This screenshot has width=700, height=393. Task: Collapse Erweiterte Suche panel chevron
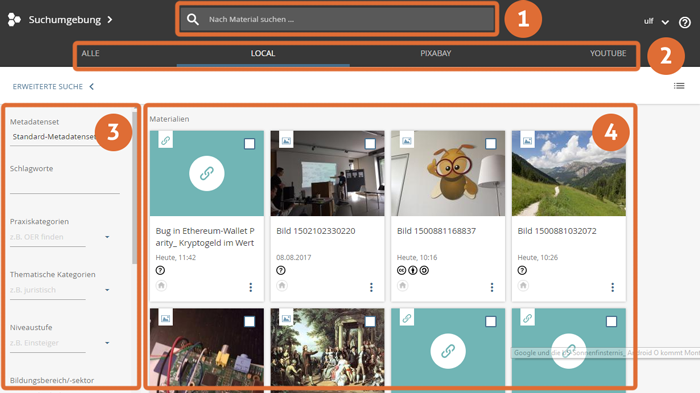click(92, 87)
